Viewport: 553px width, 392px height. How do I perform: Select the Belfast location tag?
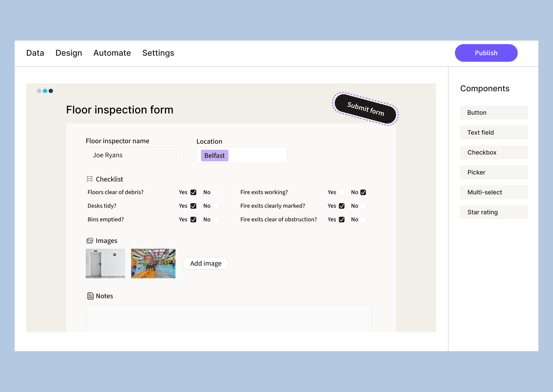[x=214, y=156]
